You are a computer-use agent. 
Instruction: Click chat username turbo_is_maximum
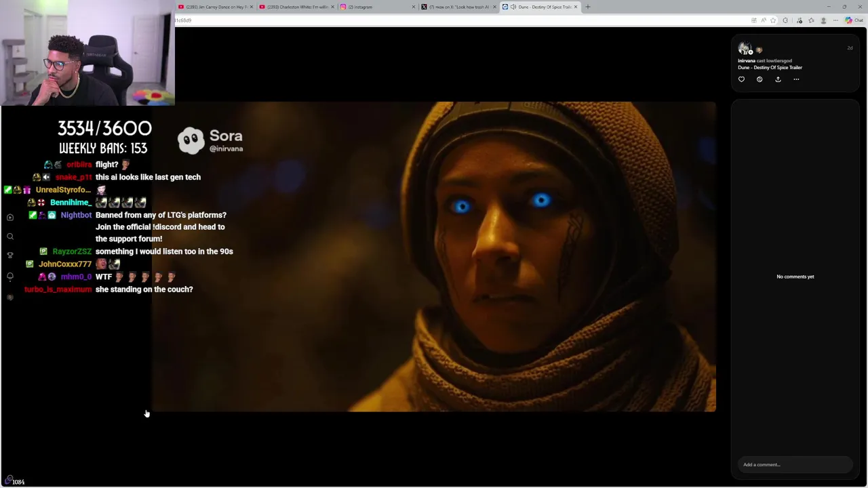[x=58, y=289]
